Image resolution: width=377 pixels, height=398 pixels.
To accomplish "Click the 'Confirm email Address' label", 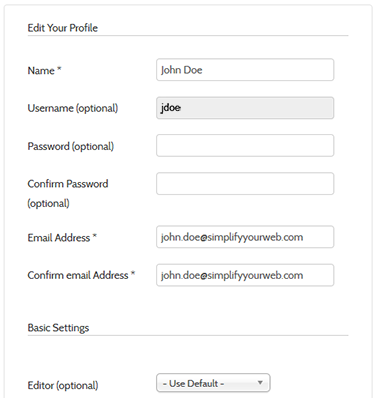I will tap(78, 275).
